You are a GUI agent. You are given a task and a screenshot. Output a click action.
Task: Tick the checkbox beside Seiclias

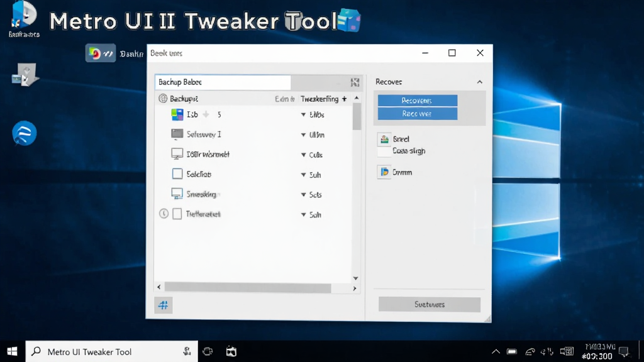(177, 173)
